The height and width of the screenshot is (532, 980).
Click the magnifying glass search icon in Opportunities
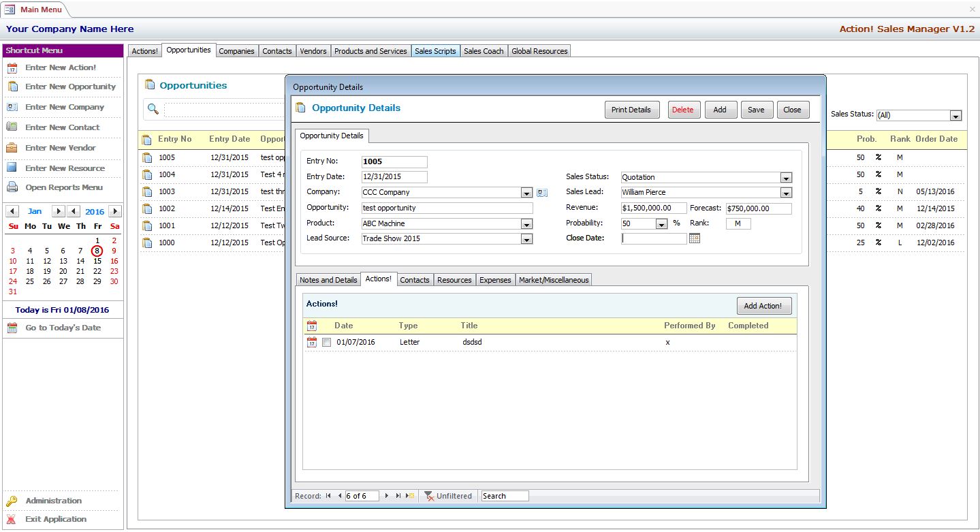pyautogui.click(x=153, y=109)
